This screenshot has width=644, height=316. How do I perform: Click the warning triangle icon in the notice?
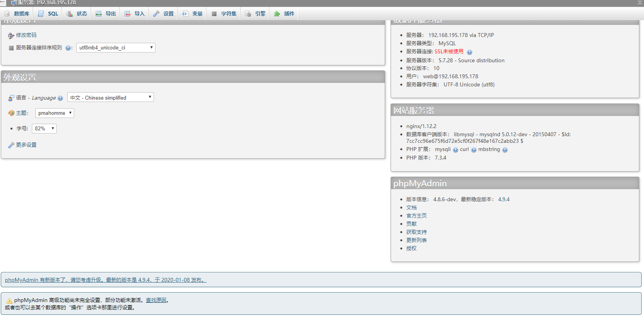pos(9,301)
